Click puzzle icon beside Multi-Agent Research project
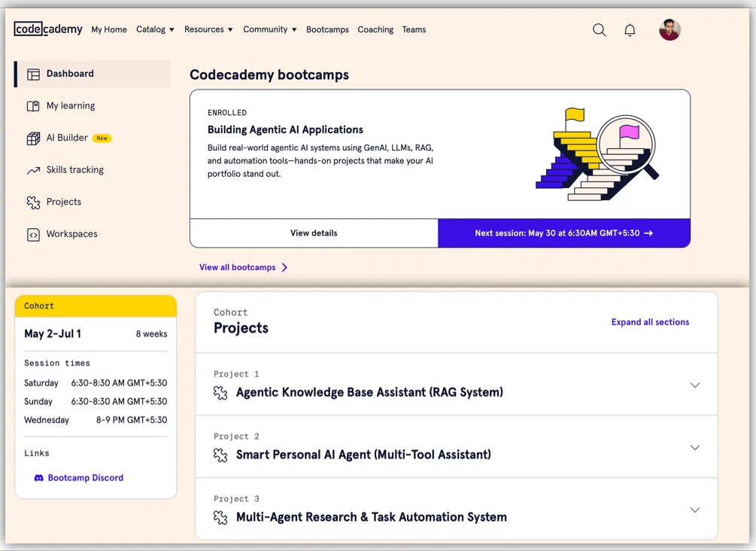756x551 pixels. 220,518
